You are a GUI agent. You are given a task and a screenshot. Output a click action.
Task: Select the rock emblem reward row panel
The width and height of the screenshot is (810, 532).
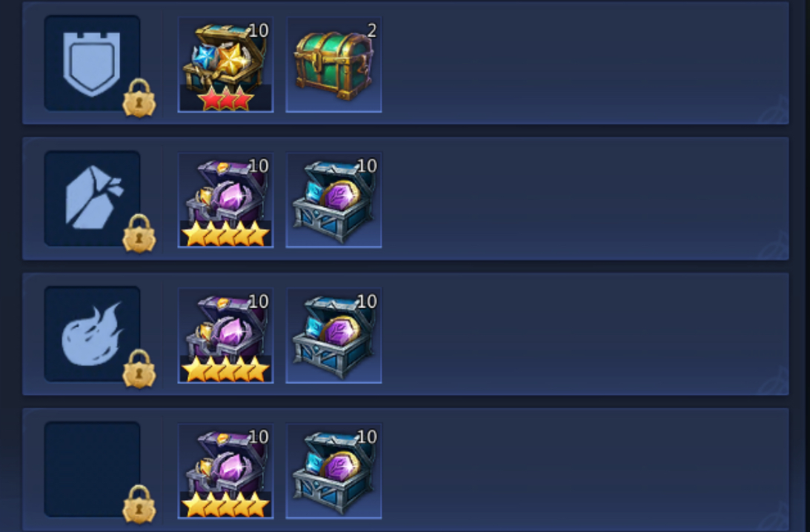[x=405, y=199]
